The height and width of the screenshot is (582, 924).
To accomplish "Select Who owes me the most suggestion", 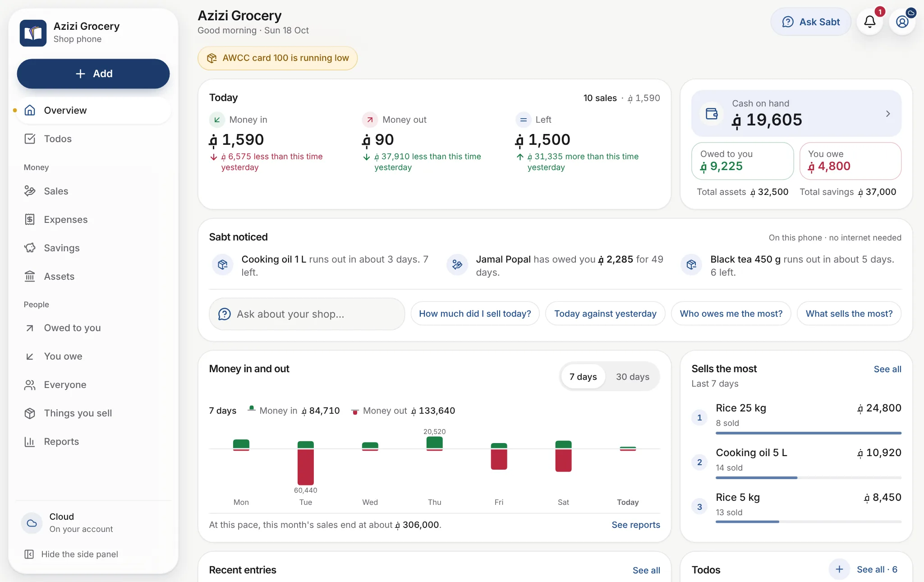I will pyautogui.click(x=731, y=314).
